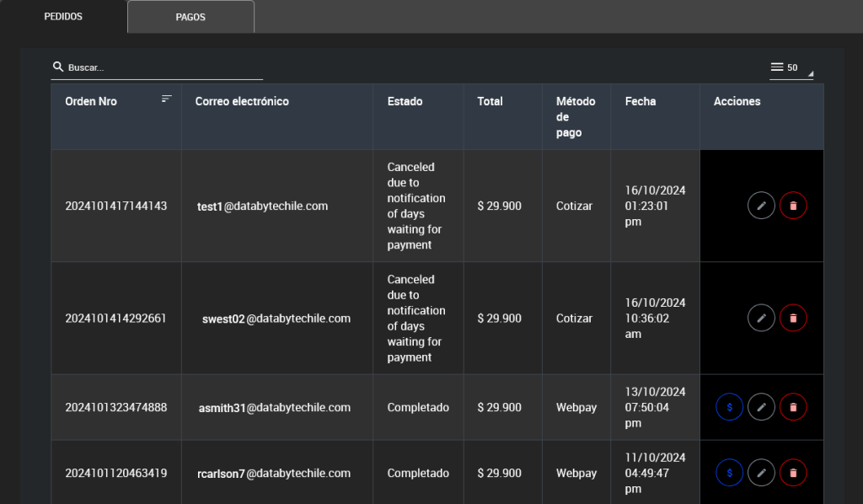Select the PEDIDOS tab
Image resolution: width=863 pixels, height=504 pixels.
pos(63,17)
